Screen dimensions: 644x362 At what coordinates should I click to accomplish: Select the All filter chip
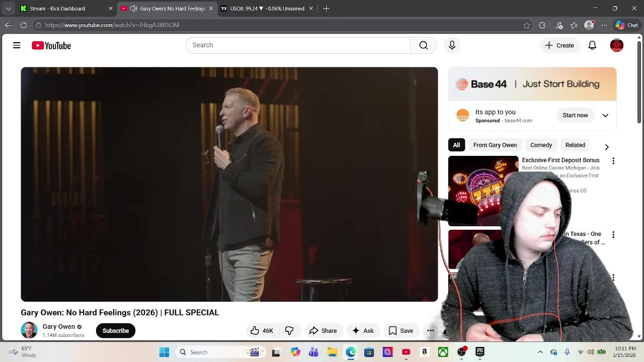pos(456,145)
